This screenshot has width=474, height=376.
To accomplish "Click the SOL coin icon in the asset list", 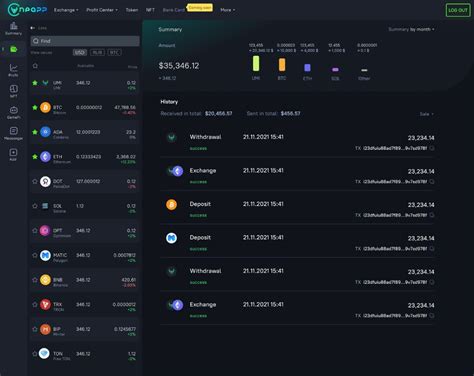I will (45, 206).
